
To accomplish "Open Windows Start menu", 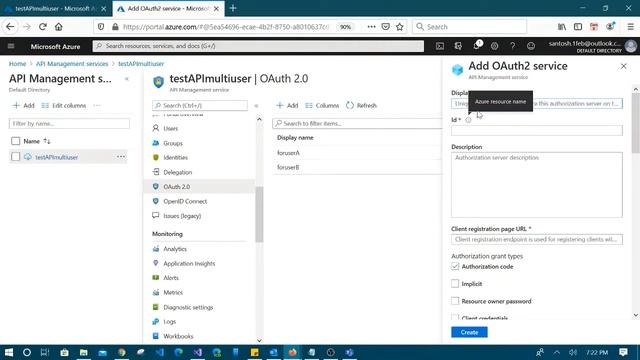I will (x=9, y=352).
